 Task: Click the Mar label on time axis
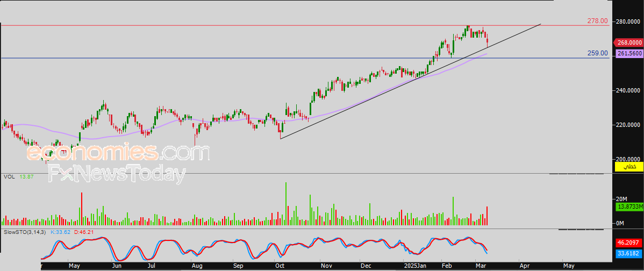coord(481,266)
